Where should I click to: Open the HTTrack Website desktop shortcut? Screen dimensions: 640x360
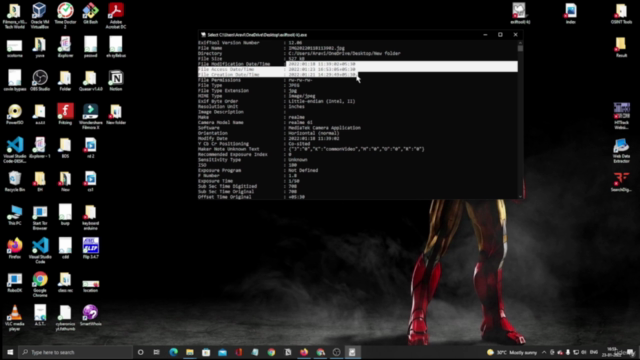coord(621,116)
